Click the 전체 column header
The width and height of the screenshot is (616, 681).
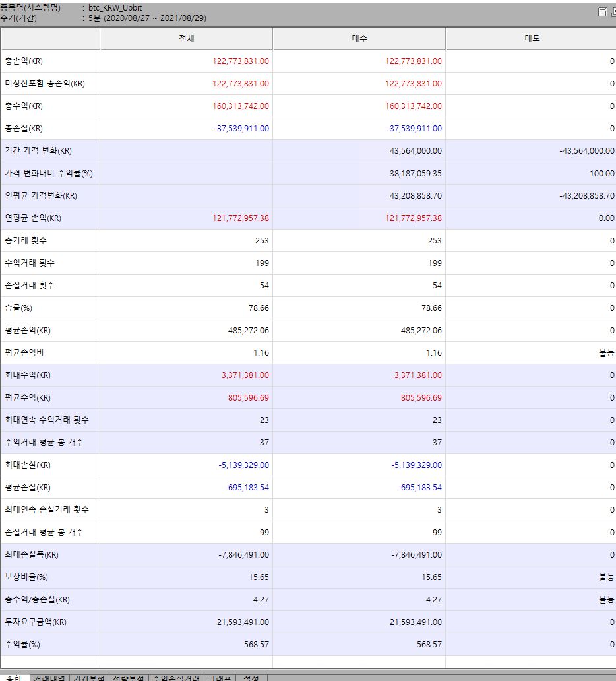coord(186,39)
